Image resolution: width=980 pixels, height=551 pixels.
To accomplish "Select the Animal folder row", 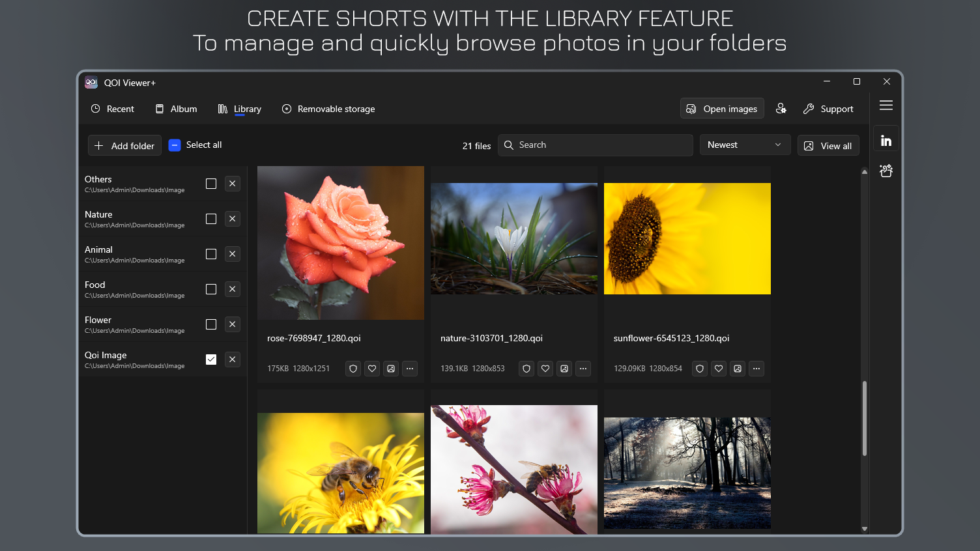I will (x=162, y=254).
